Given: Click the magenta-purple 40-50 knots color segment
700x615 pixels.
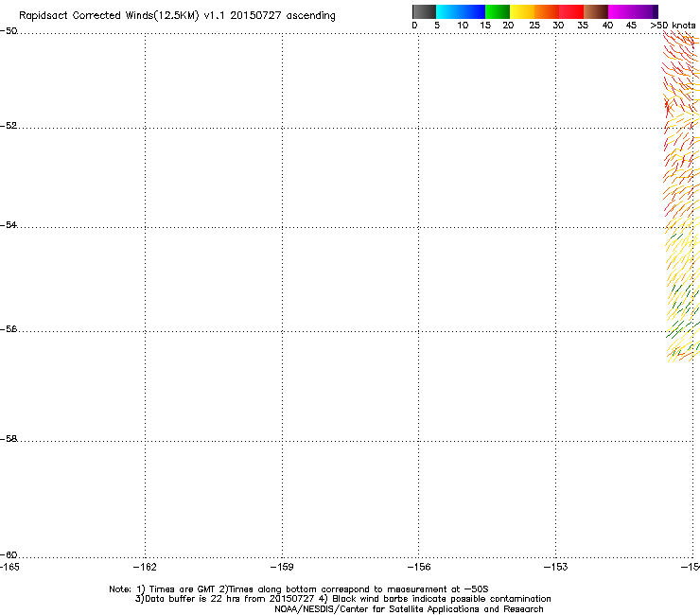Looking at the screenshot, I should [633, 11].
